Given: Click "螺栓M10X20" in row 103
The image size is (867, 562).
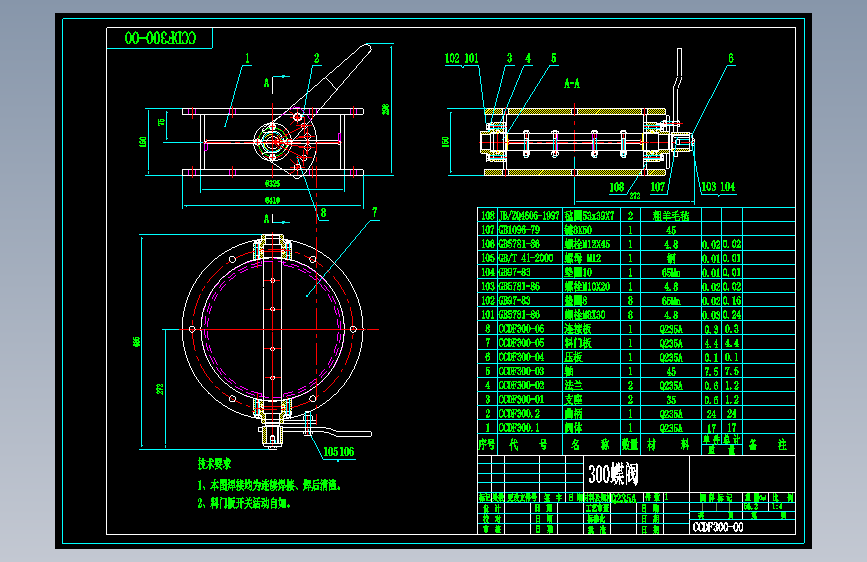Looking at the screenshot, I should (x=587, y=287).
